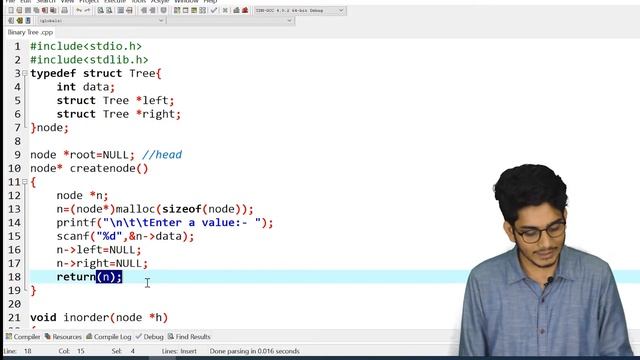
Task: Click the malloc statement on line 13
Action: coord(155,209)
